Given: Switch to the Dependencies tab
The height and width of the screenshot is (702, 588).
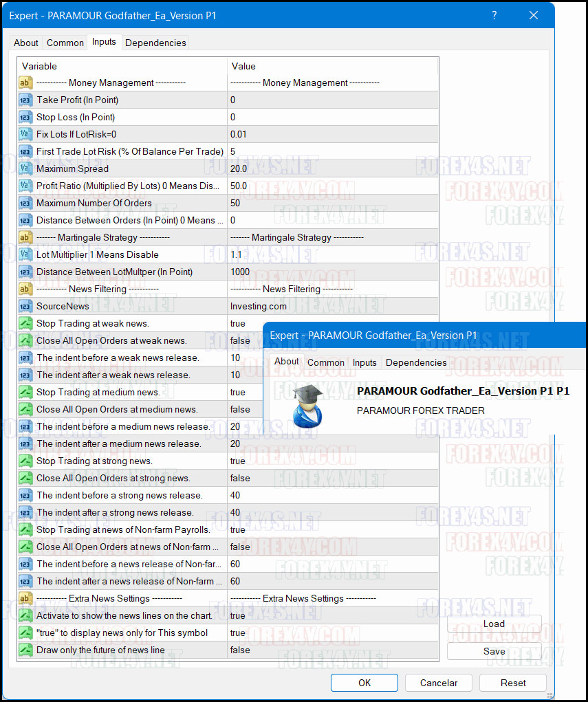Looking at the screenshot, I should coord(155,43).
